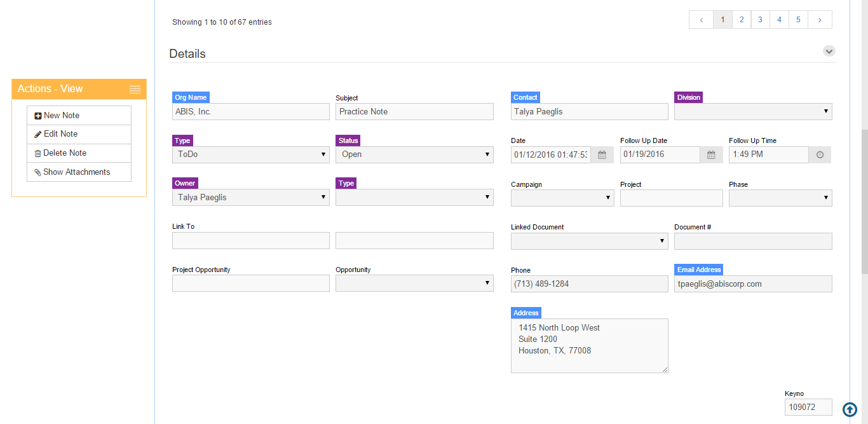Open the Status dropdown showing Open
Screen dimensions: 868x424
(414, 154)
